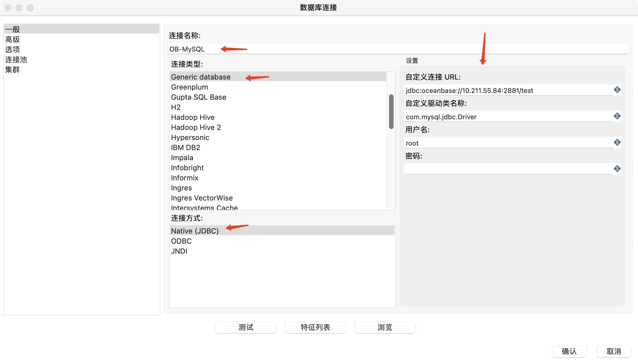Screen dimensions: 638x364
Task: Click the 特征列表 button
Action: click(x=315, y=327)
